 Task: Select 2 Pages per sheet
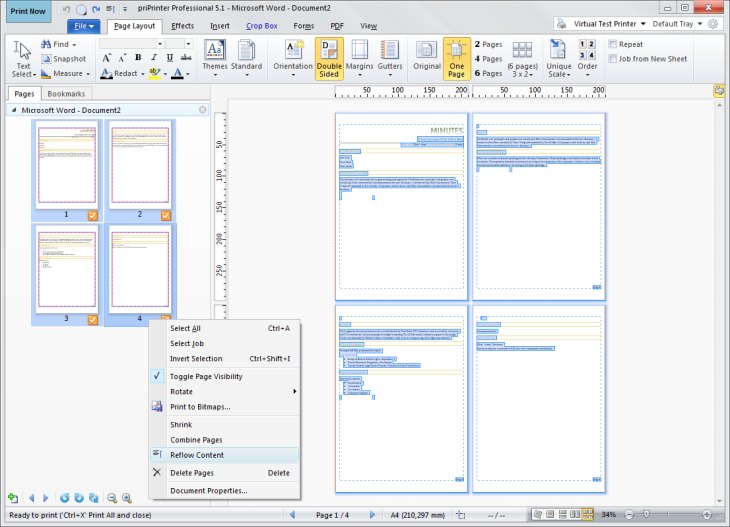click(x=488, y=44)
